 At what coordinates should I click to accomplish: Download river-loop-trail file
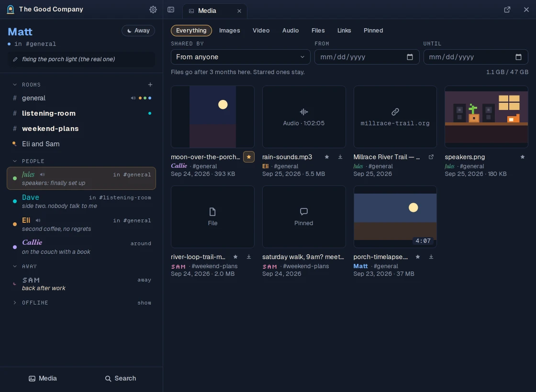click(x=249, y=257)
